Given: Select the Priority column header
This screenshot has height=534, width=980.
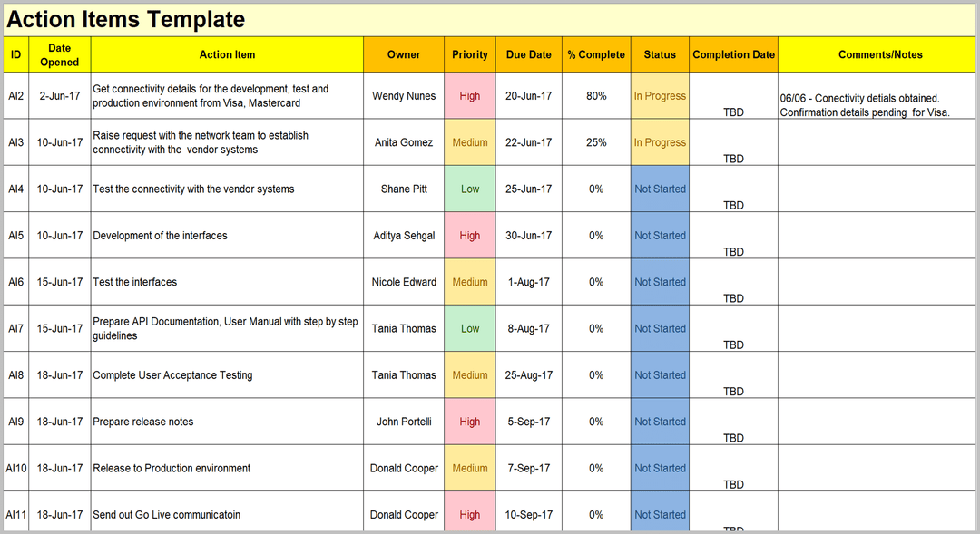Looking at the screenshot, I should click(x=470, y=54).
